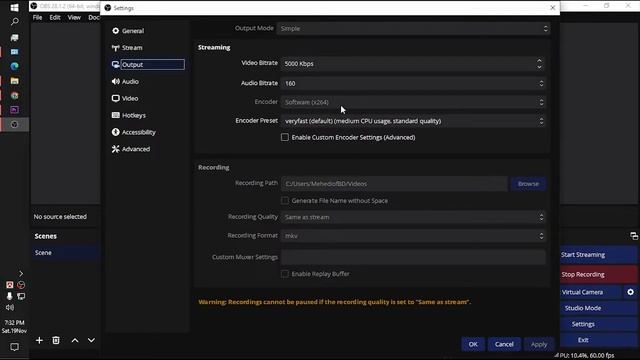The height and width of the screenshot is (360, 640).
Task: Move scene down with down arrow
Action: [91, 340]
